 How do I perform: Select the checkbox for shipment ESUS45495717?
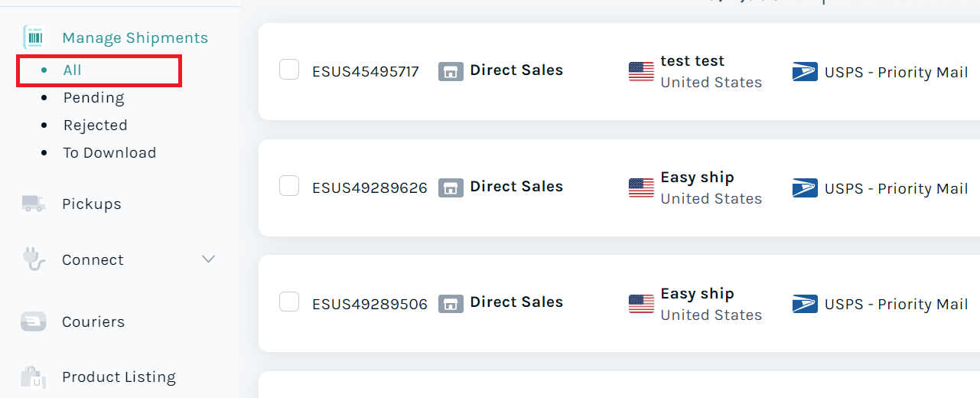[x=289, y=70]
